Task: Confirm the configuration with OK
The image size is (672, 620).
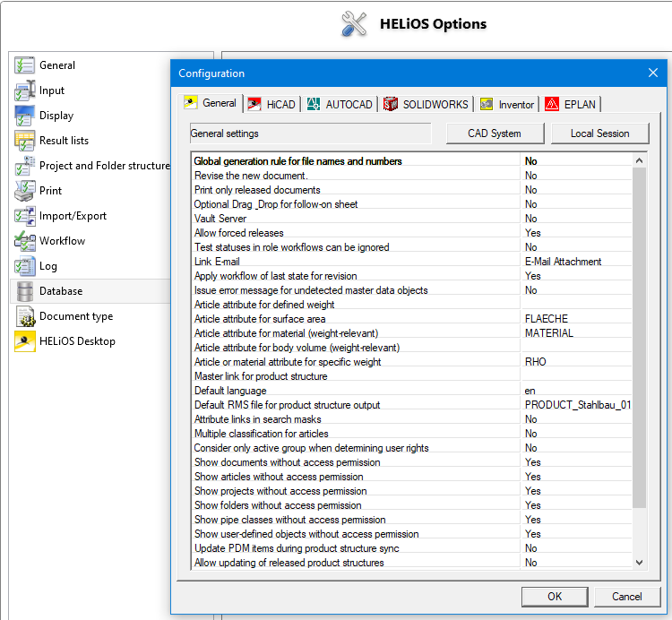Action: pyautogui.click(x=555, y=597)
